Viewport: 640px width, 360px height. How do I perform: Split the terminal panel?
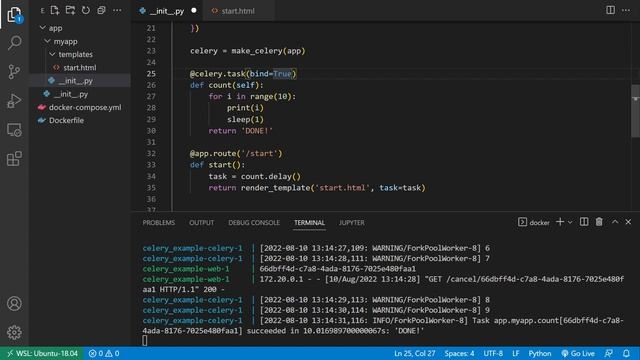coord(584,222)
